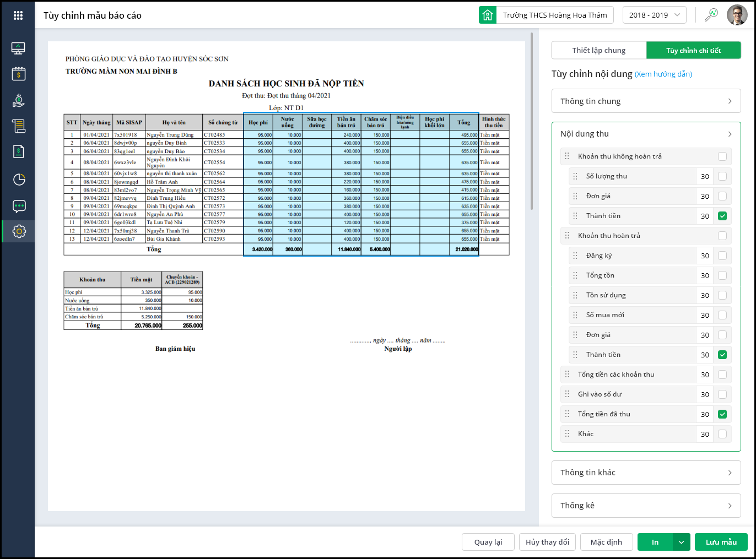Open the pie chart report icon
The width and height of the screenshot is (756, 559).
click(x=18, y=179)
